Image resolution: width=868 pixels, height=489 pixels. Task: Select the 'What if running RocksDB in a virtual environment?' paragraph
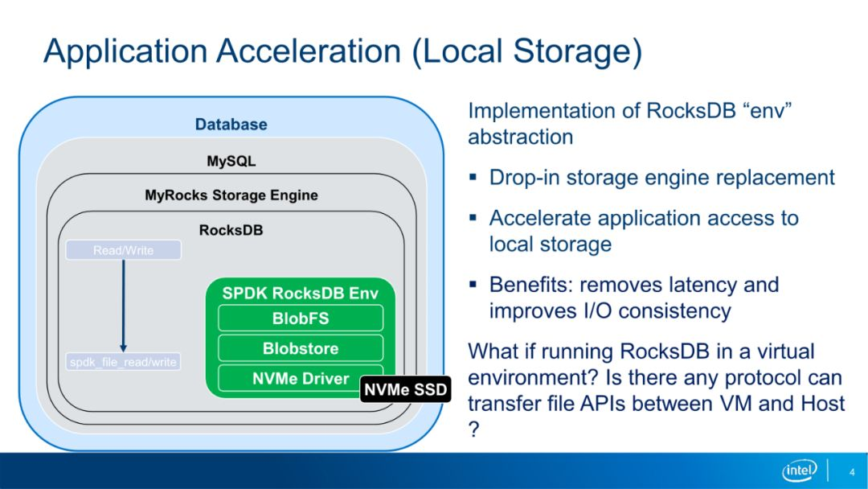point(657,390)
